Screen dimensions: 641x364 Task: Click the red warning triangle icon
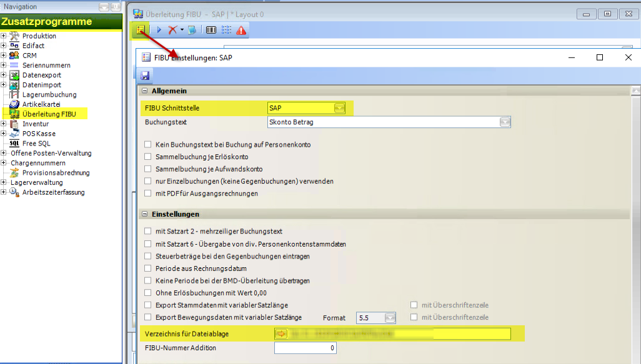[241, 30]
